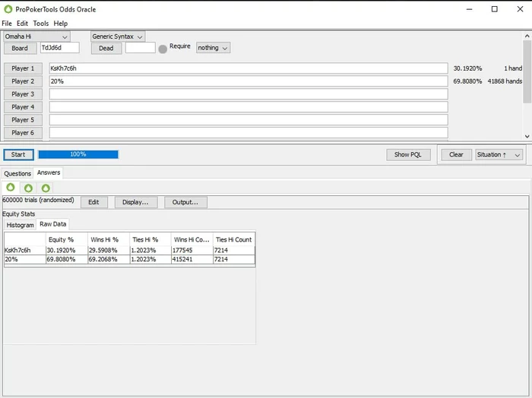Viewport: 532px width, 398px height.
Task: Click the 600000 trials (randomized) text
Action: tap(38, 200)
